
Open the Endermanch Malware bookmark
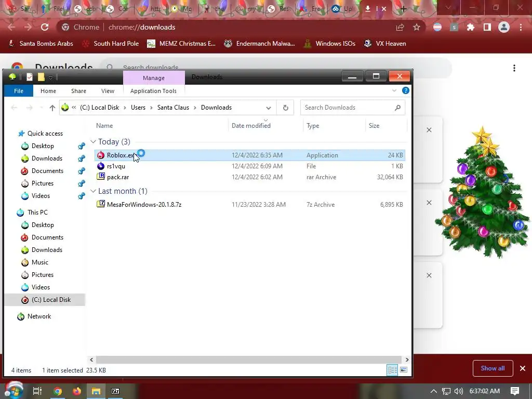(260, 44)
